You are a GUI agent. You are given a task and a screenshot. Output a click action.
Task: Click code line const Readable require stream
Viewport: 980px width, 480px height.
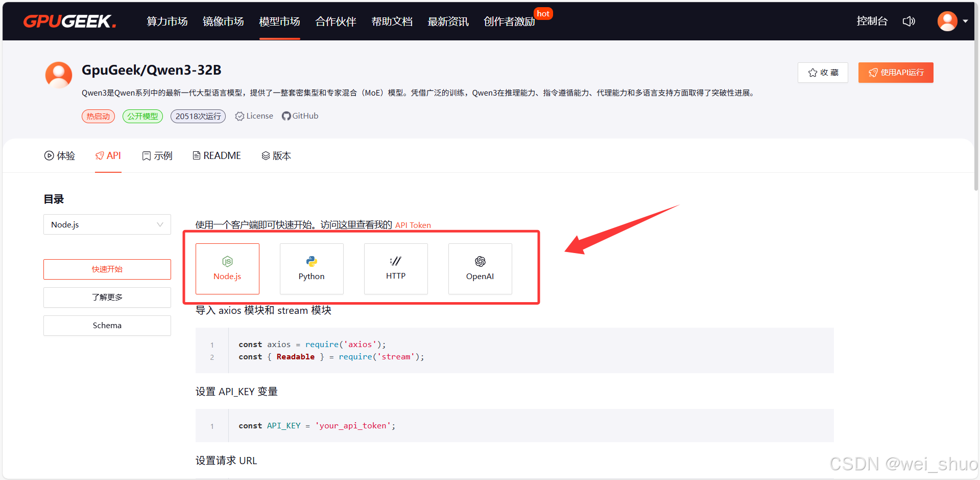click(x=331, y=357)
